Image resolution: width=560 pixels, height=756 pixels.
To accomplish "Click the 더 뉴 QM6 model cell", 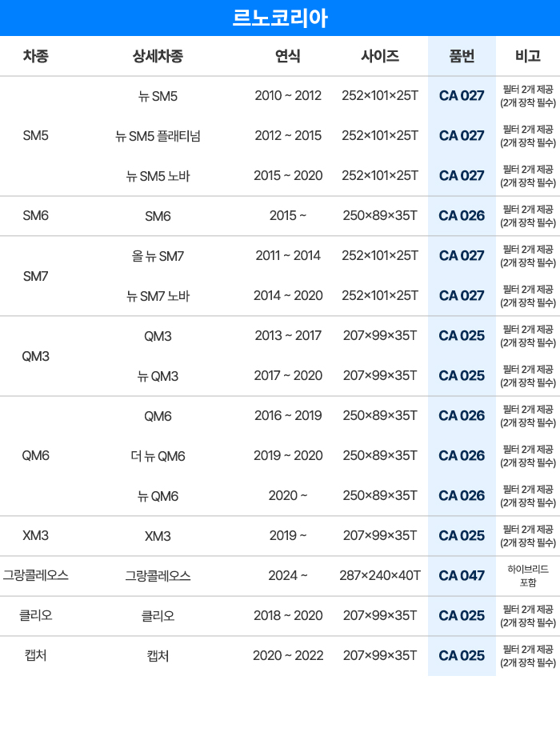I will point(158,456).
